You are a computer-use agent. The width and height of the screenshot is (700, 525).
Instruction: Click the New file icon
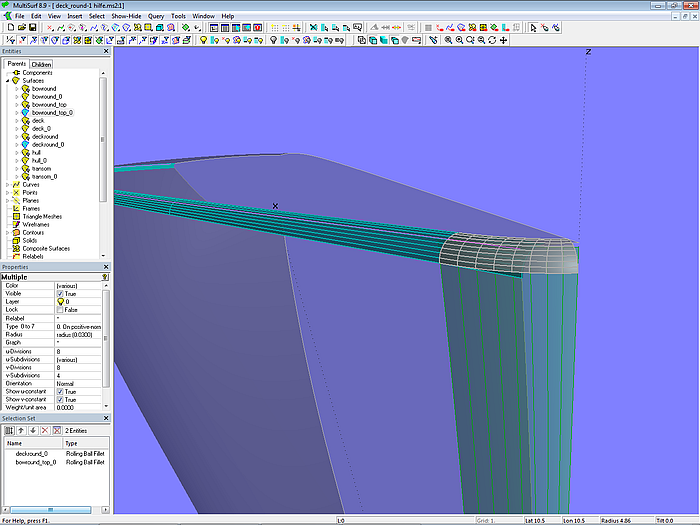point(10,27)
